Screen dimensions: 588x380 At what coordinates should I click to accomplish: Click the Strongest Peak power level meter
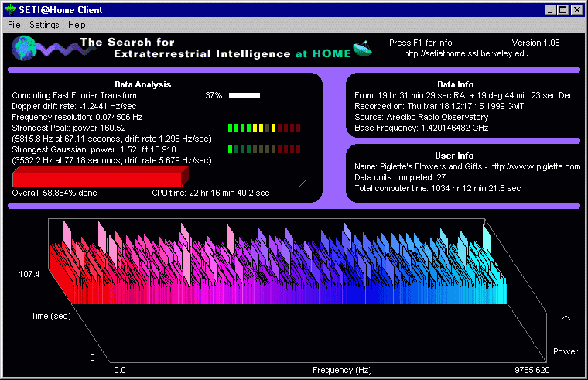(x=265, y=128)
